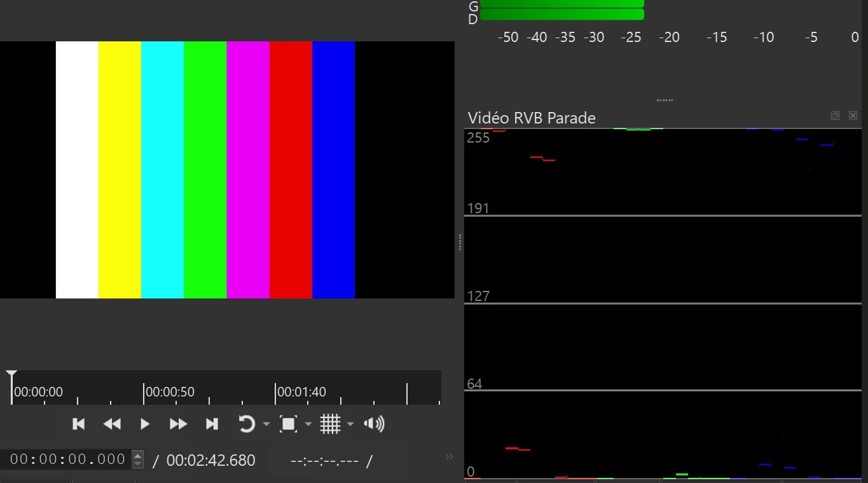This screenshot has height=483, width=868.
Task: Skip to the start of the clip
Action: [x=79, y=424]
